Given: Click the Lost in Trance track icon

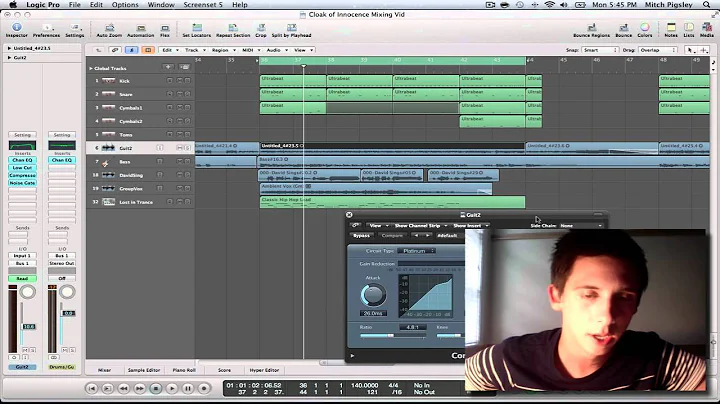Looking at the screenshot, I should click(x=108, y=202).
